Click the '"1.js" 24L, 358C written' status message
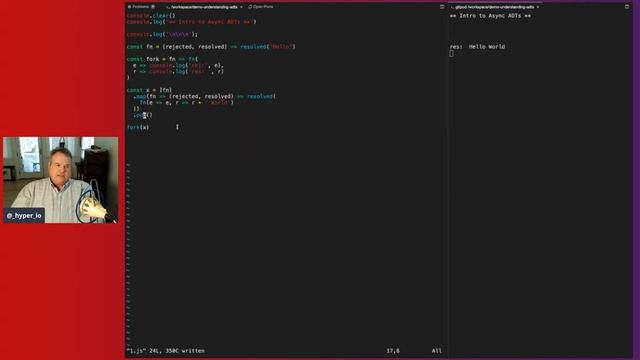This screenshot has height=360, width=640. pyautogui.click(x=165, y=351)
